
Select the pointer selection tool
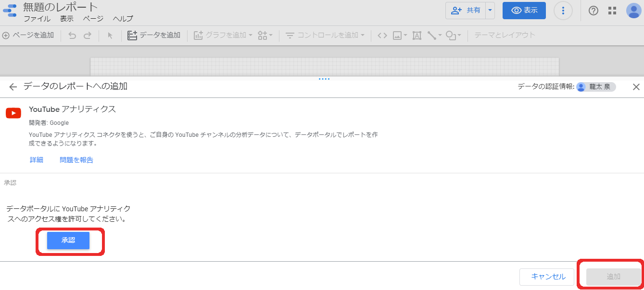(x=110, y=36)
